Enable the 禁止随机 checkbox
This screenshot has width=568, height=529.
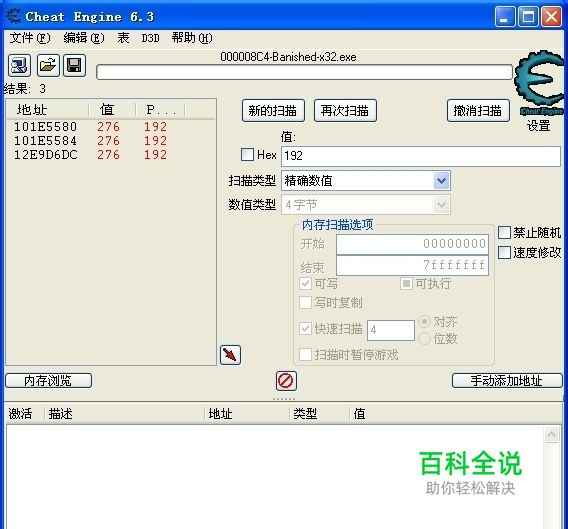coord(504,233)
